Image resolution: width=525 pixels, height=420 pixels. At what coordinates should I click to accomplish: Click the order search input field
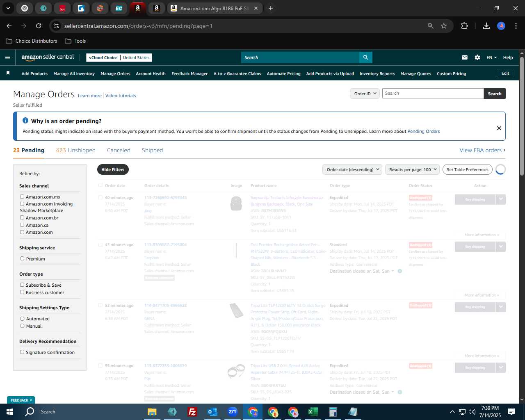(433, 94)
